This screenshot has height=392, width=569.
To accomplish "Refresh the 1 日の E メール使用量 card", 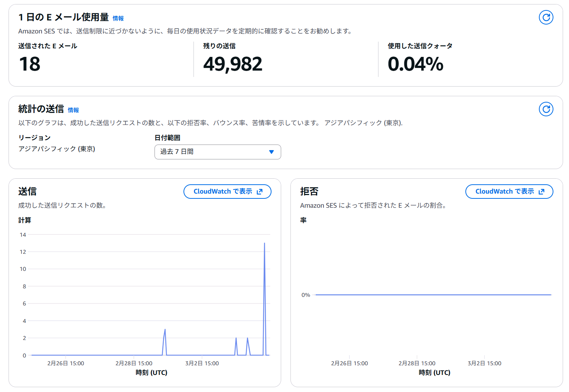I will pyautogui.click(x=546, y=17).
